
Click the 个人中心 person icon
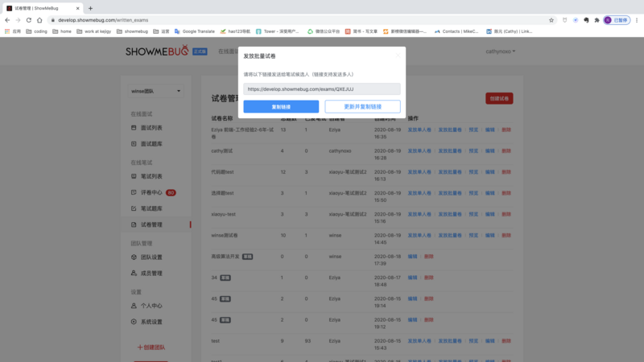134,306
